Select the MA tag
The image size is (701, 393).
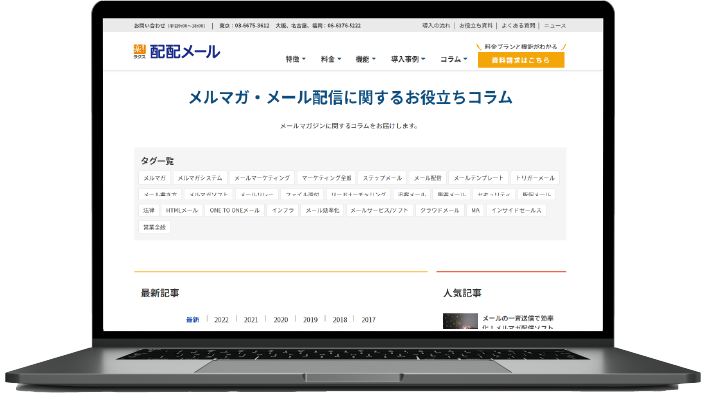pos(475,210)
